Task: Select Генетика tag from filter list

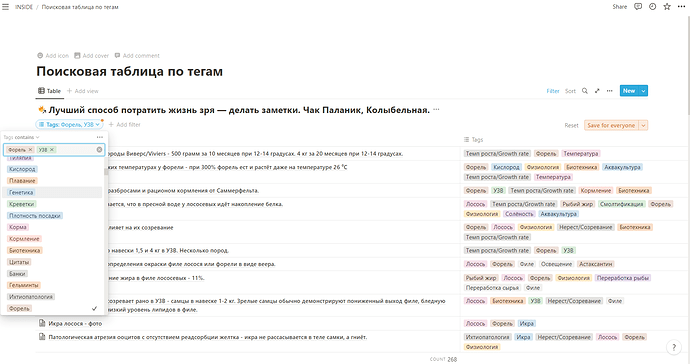Action: point(21,192)
